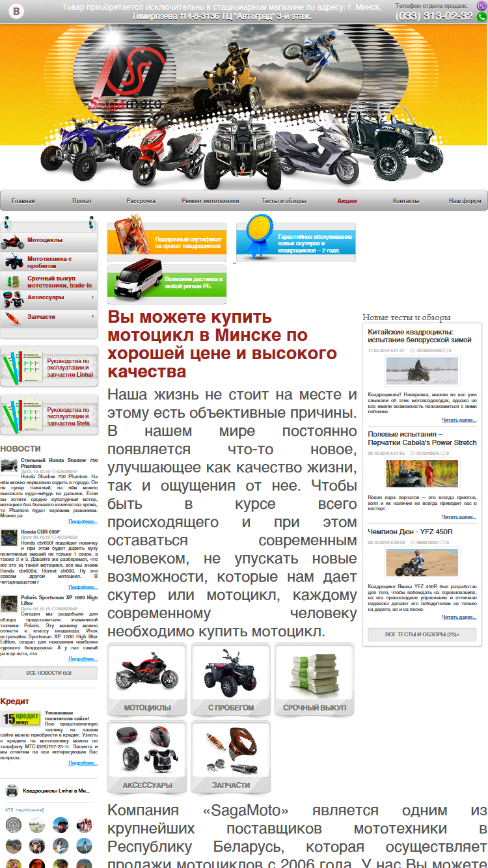Image resolution: width=488 pixels, height=868 pixels.
Task: Select Мотоциклы in the sidebar menu
Action: (x=45, y=240)
